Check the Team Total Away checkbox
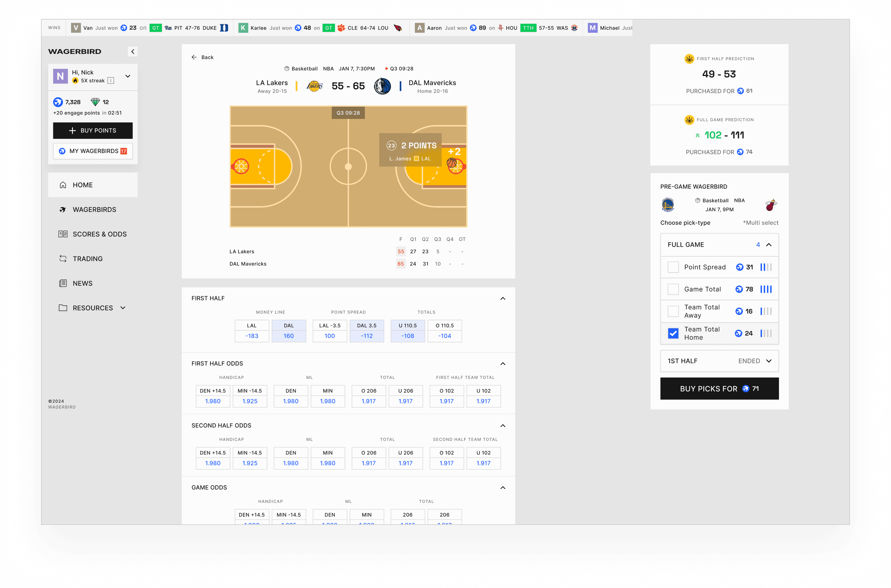This screenshot has width=891, height=588. pyautogui.click(x=673, y=311)
